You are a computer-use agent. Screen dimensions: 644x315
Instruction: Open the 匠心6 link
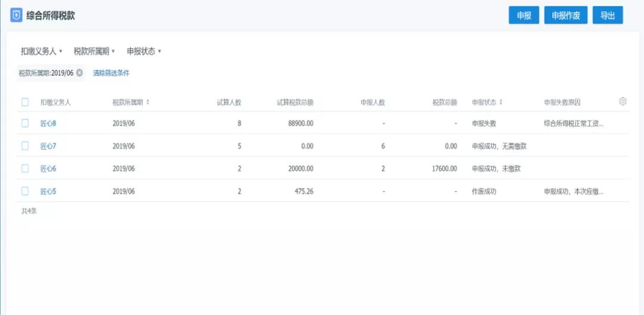click(x=48, y=168)
